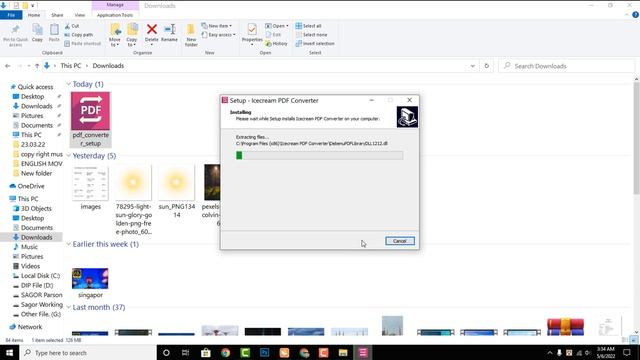Click the Edit command in Open group
The height and width of the screenshot is (360, 640).
(273, 35)
